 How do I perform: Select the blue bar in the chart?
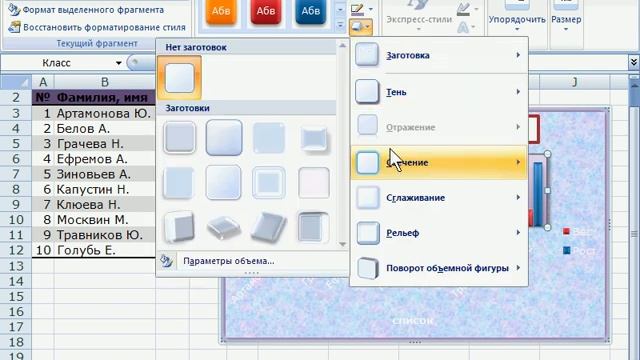538,194
